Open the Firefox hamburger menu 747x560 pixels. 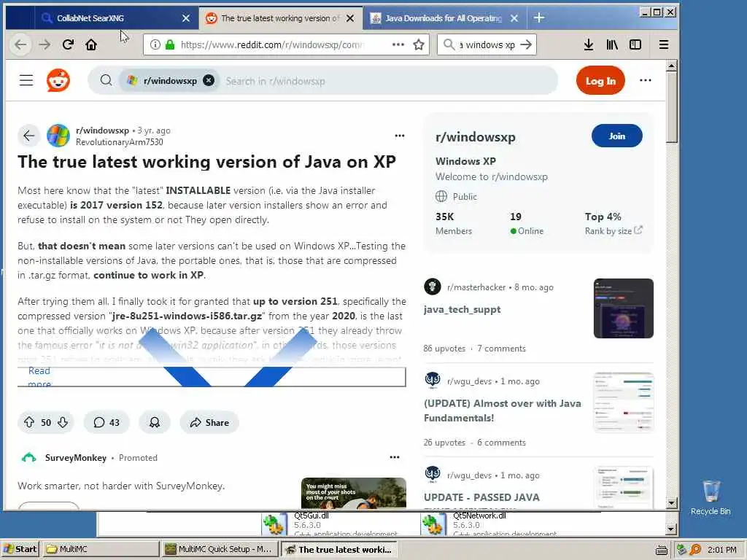coord(664,44)
